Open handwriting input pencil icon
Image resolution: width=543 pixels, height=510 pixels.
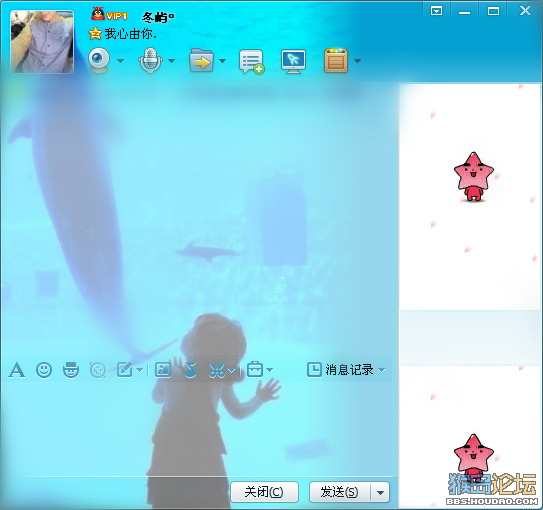tap(125, 370)
